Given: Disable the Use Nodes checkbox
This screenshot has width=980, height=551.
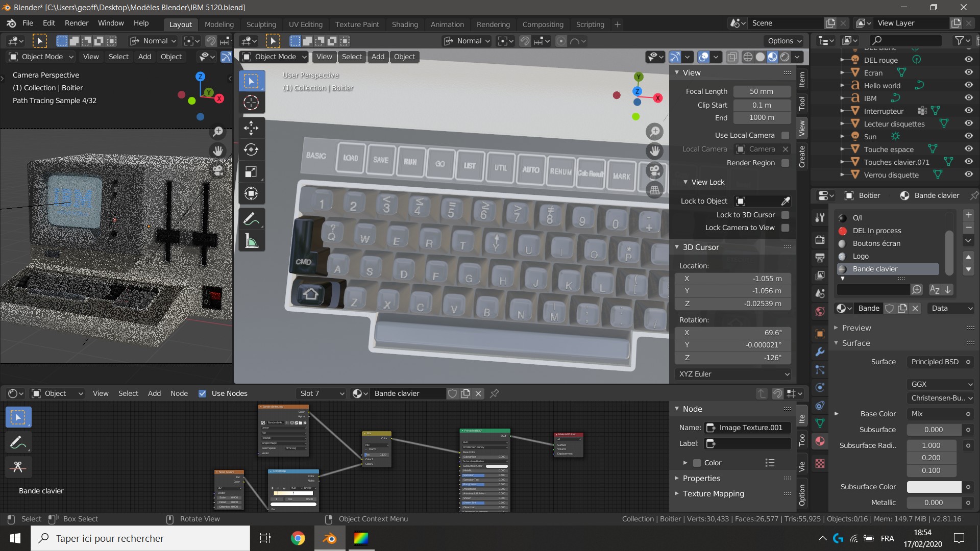Looking at the screenshot, I should click(203, 393).
